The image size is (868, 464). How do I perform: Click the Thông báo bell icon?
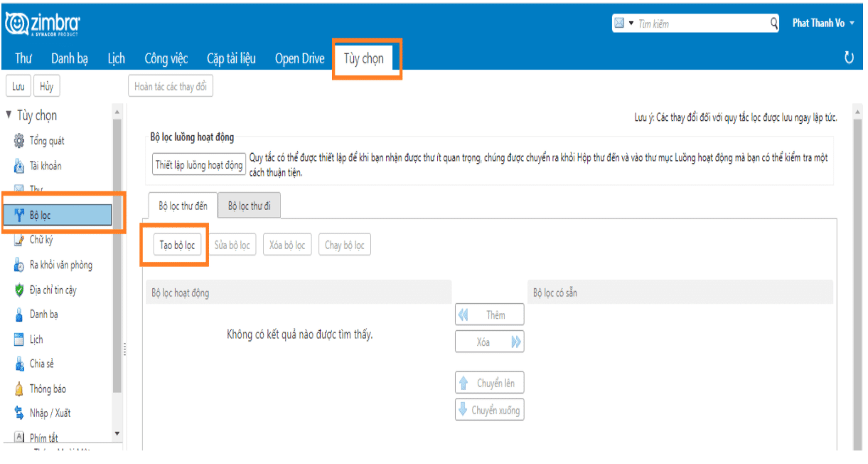(x=19, y=389)
